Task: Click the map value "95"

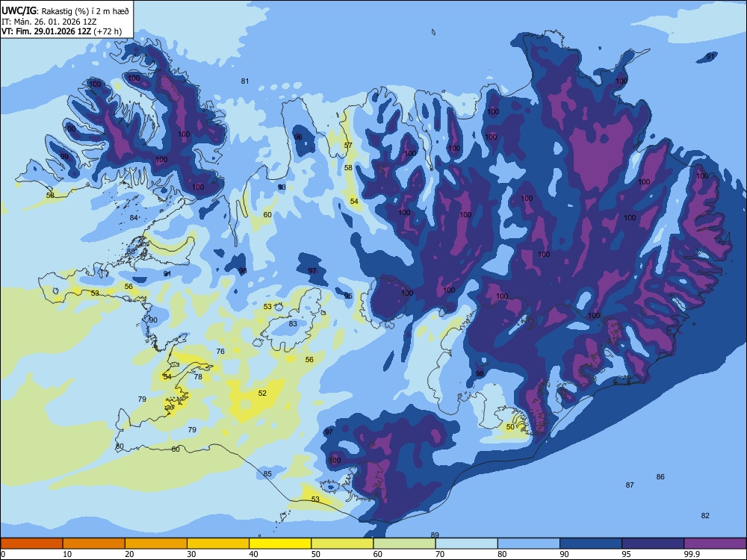Action: coord(348,296)
